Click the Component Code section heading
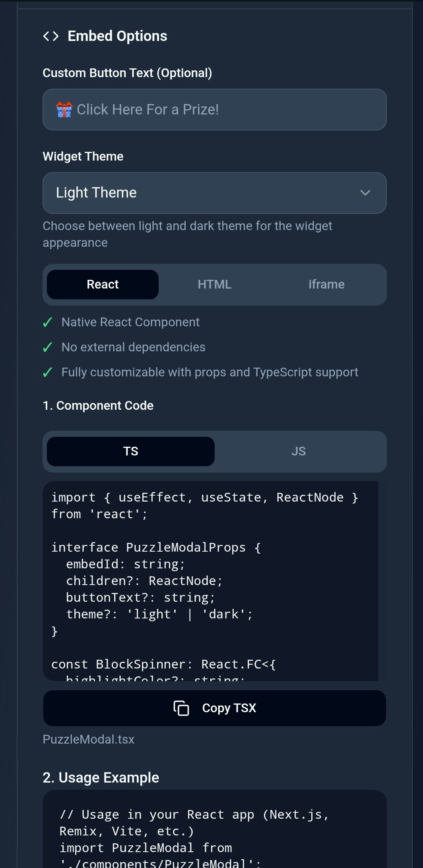Viewport: 423px width, 868px height. click(x=98, y=406)
